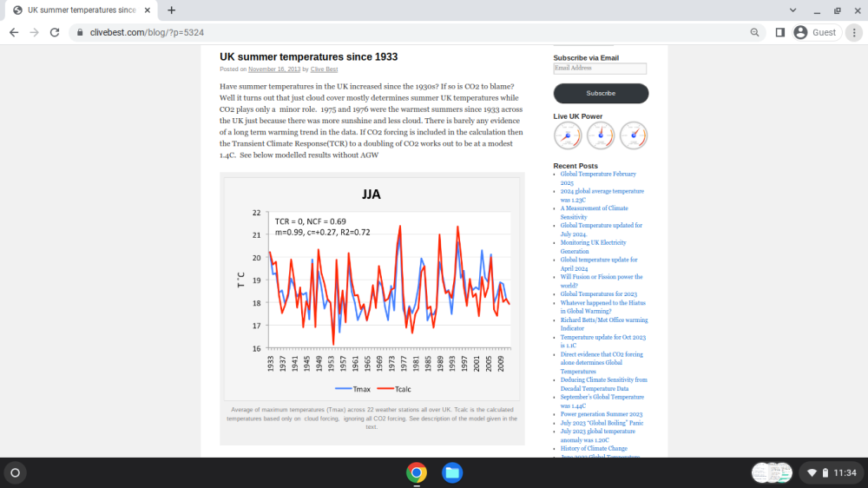This screenshot has height=488, width=868.
Task: Open Monitoring UK Electricity Generation post
Action: [593, 247]
